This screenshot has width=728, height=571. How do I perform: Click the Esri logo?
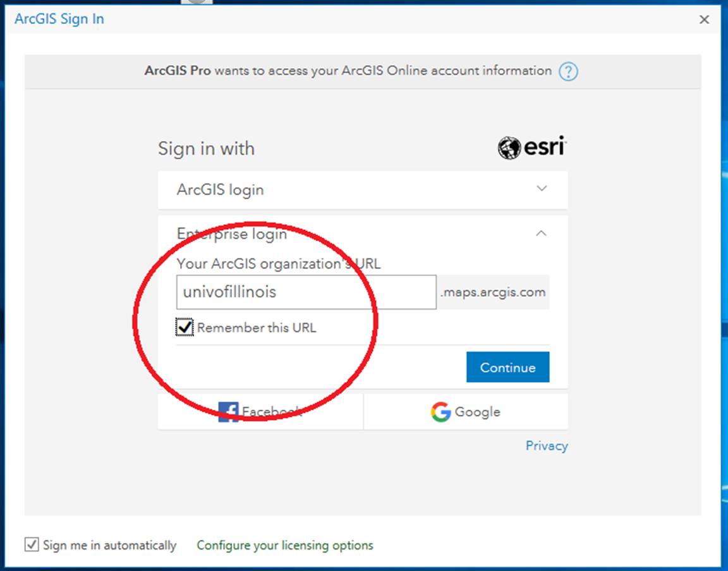click(x=532, y=148)
